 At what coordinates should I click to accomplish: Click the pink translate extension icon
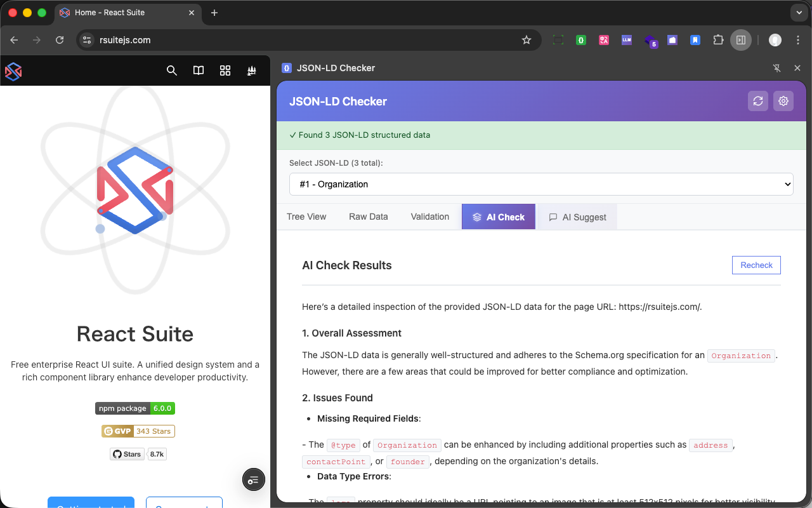[x=604, y=40]
